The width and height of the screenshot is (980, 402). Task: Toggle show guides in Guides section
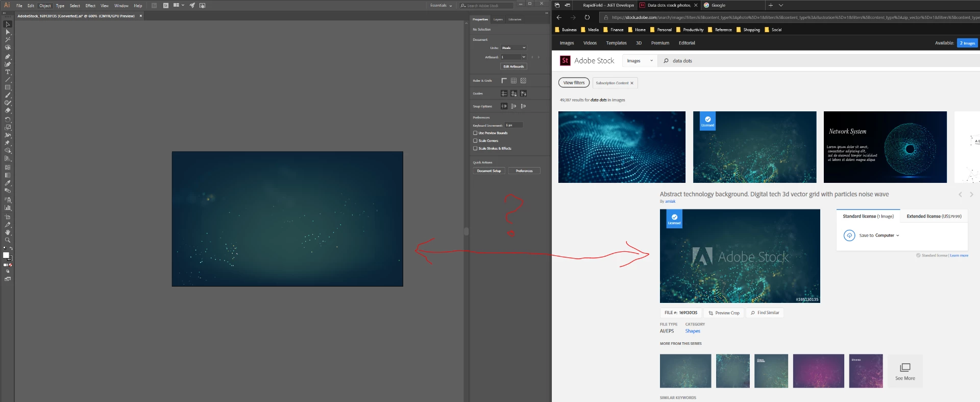point(504,93)
